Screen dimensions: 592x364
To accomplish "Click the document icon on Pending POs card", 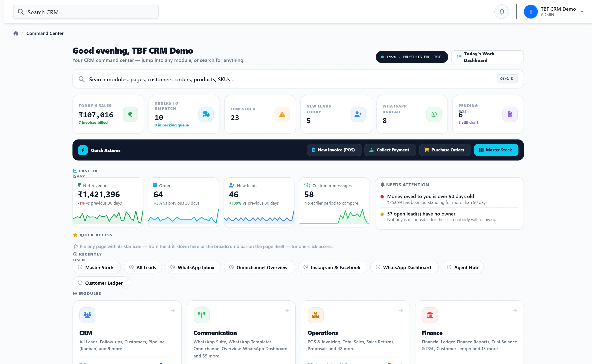I will point(510,114).
